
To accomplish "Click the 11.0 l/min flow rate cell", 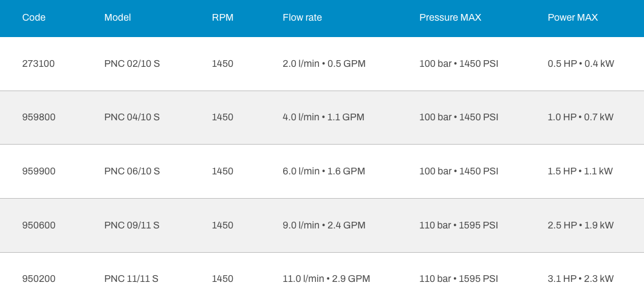I will [326, 279].
